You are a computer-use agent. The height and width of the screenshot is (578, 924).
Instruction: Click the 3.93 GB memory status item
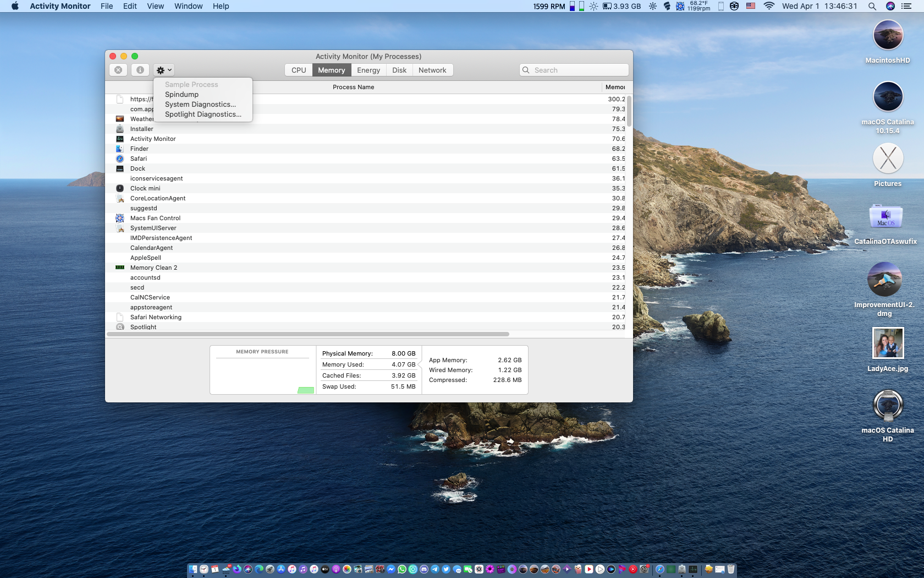pos(621,6)
